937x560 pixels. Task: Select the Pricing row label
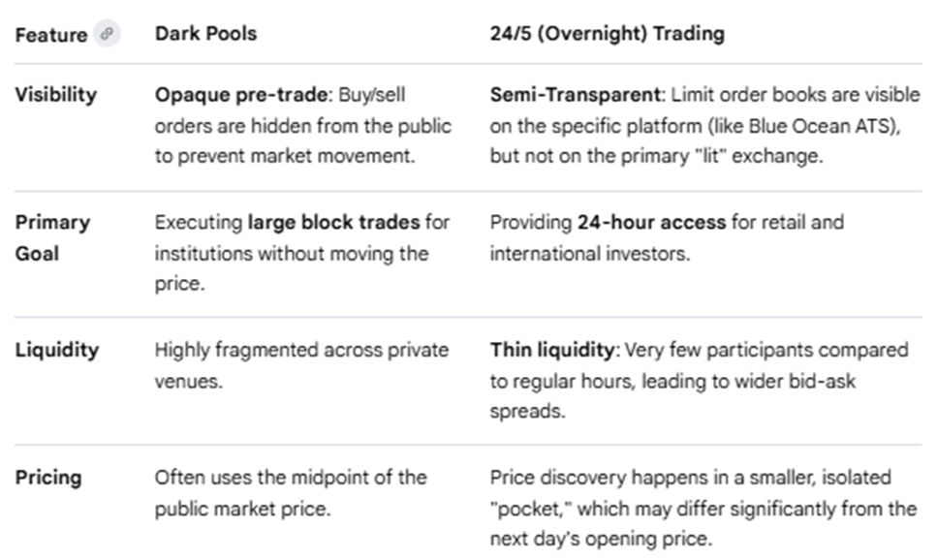[x=48, y=478]
